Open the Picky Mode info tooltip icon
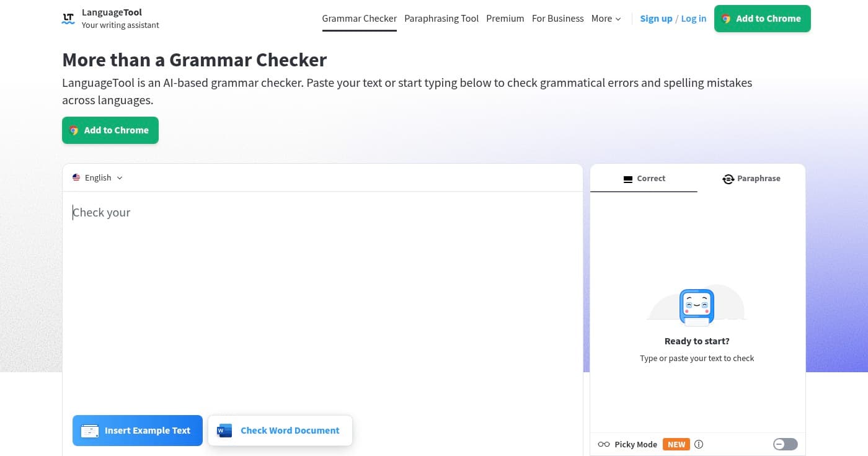This screenshot has height=456, width=868. [x=699, y=444]
